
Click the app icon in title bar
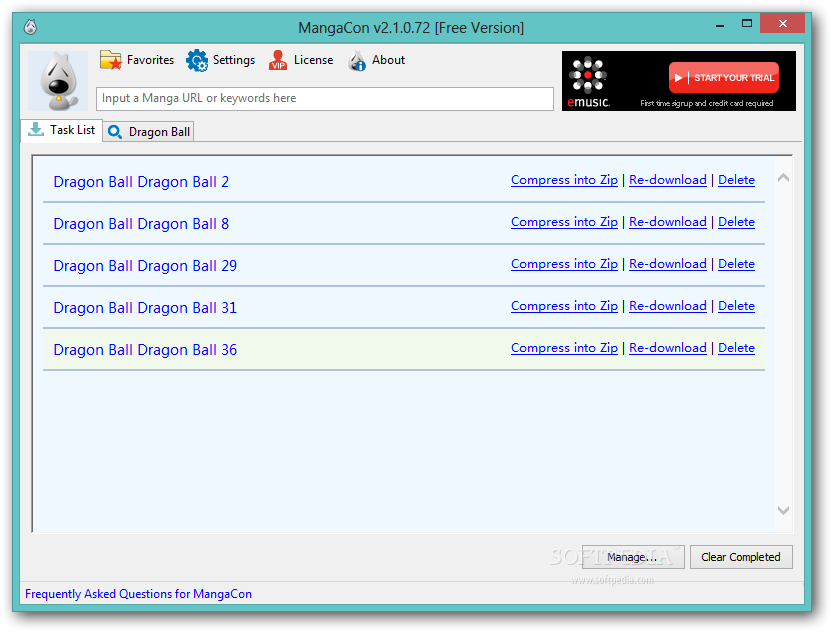[30, 27]
